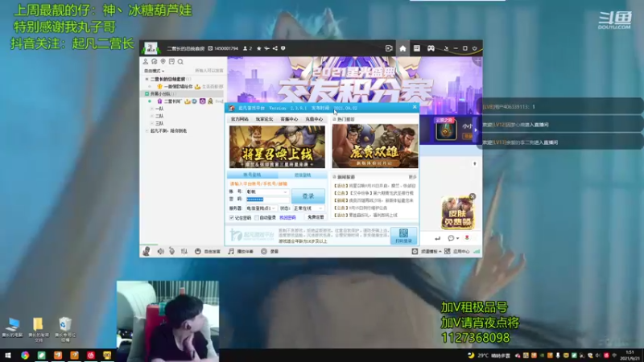Open the account name dropdown
The height and width of the screenshot is (362, 644).
(285, 191)
